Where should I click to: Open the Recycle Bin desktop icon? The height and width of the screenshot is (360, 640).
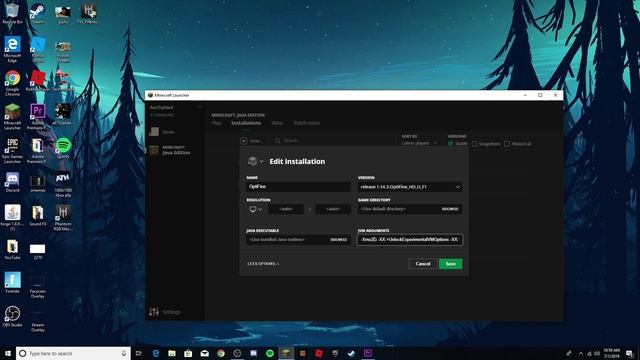(12, 13)
